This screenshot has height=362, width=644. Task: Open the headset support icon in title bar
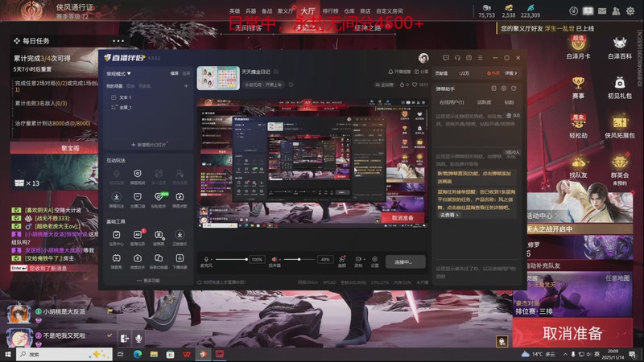(x=457, y=58)
